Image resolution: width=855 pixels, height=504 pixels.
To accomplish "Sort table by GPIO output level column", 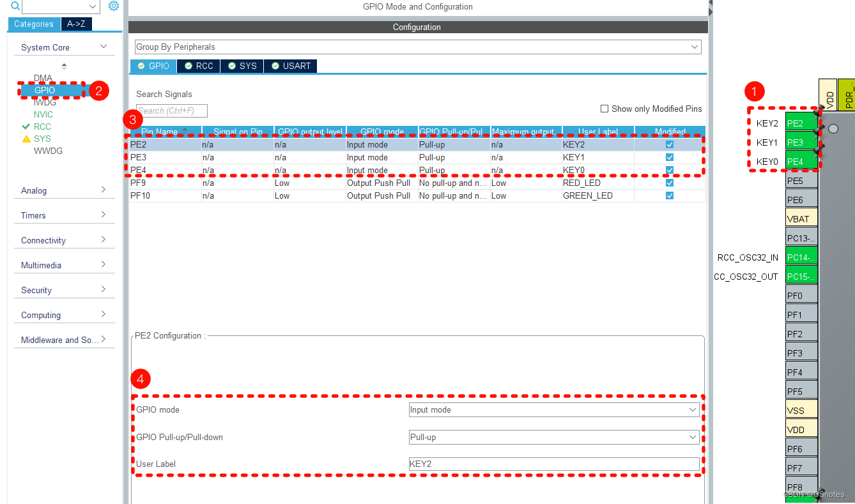I will (310, 132).
